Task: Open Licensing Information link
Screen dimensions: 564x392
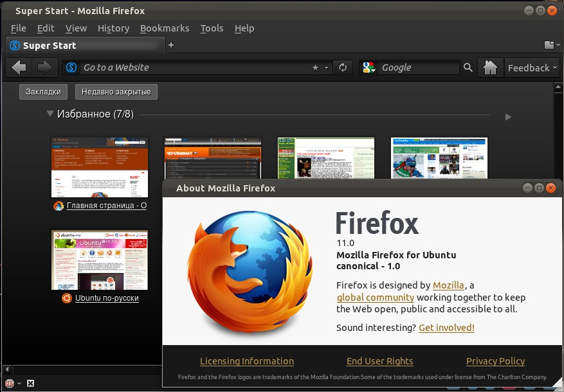Action: pos(247,361)
